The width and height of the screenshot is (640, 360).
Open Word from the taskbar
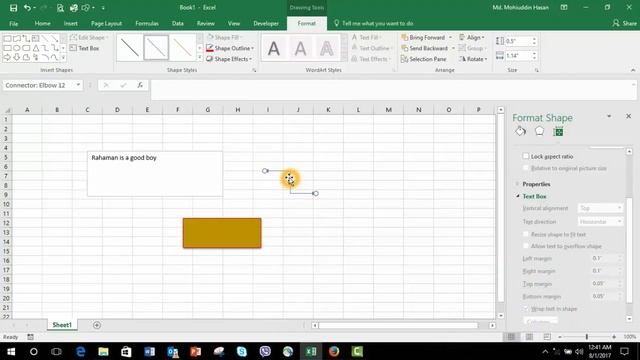tap(149, 351)
